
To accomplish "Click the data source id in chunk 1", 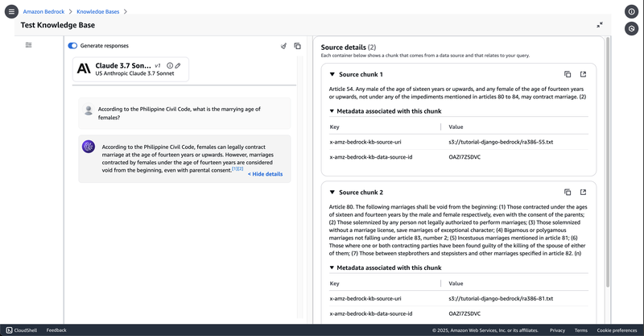I will point(464,157).
